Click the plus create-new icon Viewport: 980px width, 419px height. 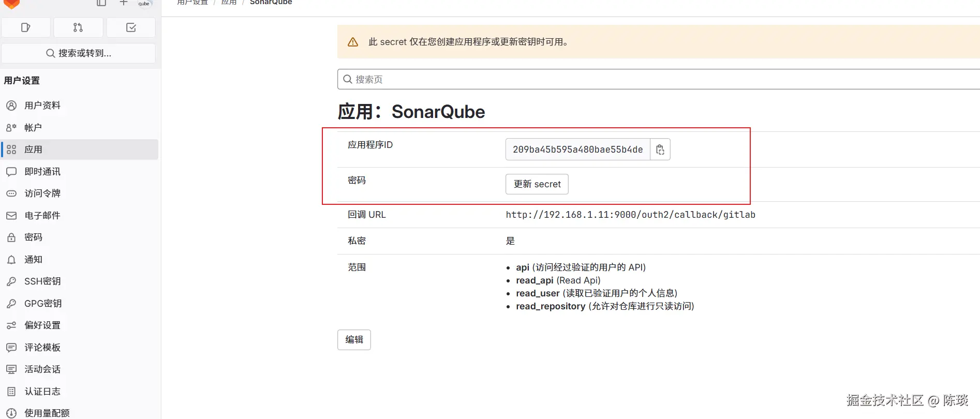124,3
